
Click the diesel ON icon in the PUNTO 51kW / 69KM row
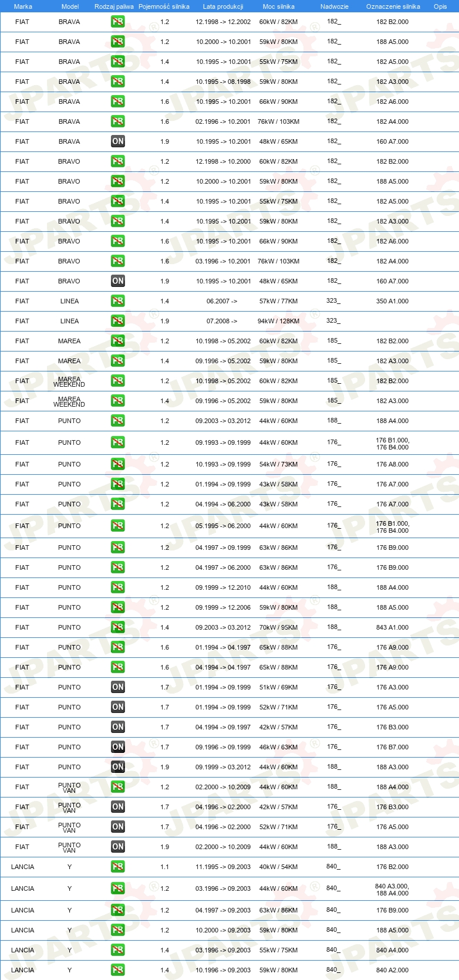118,687
